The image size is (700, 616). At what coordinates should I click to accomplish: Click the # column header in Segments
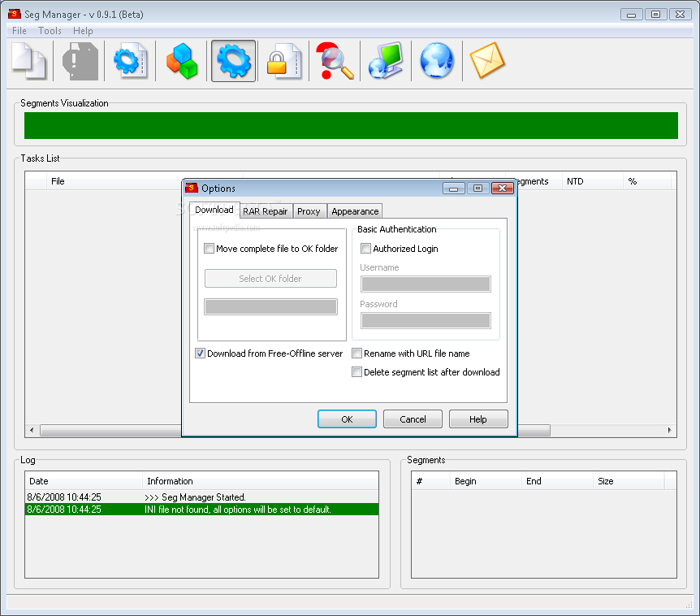[x=431, y=481]
